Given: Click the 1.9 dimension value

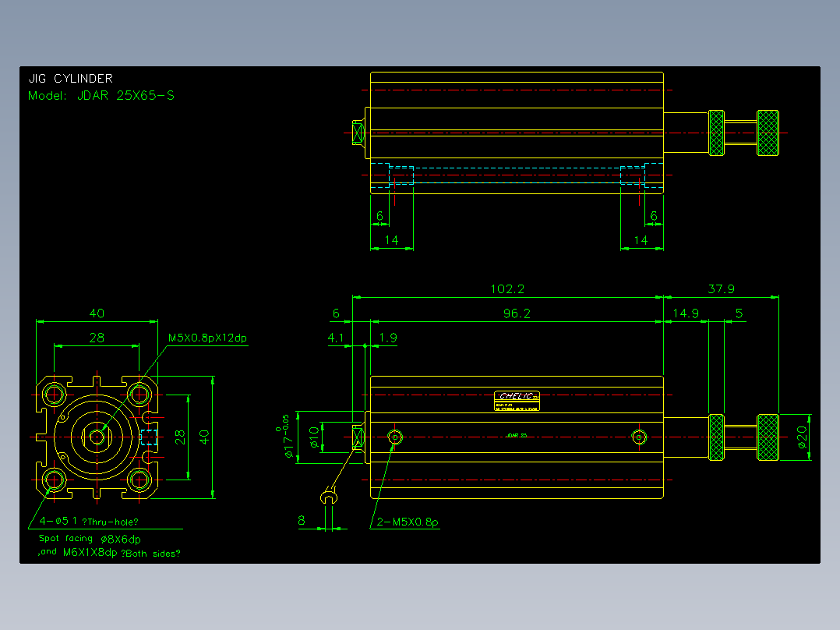Looking at the screenshot, I should 388,338.
